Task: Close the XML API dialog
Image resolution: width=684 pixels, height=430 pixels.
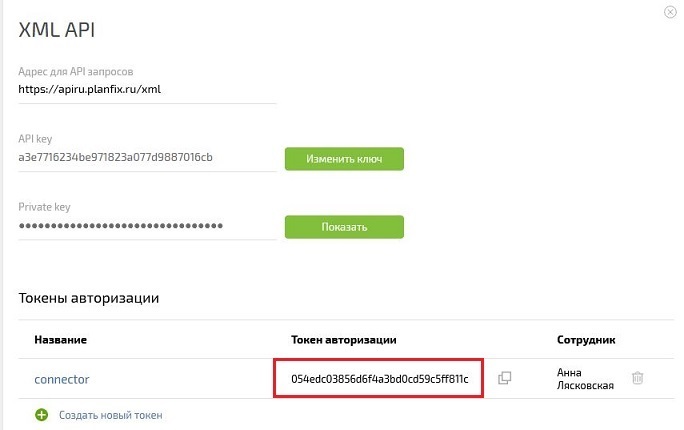Action: [x=670, y=12]
